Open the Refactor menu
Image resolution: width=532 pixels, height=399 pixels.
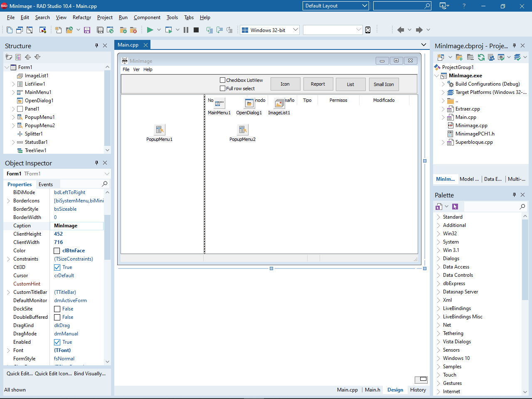[x=81, y=17]
